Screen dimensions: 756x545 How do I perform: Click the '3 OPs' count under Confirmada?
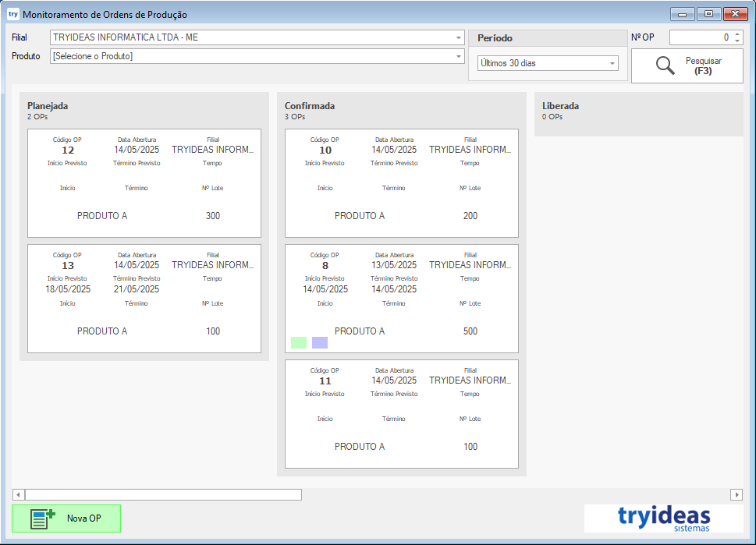tap(295, 117)
